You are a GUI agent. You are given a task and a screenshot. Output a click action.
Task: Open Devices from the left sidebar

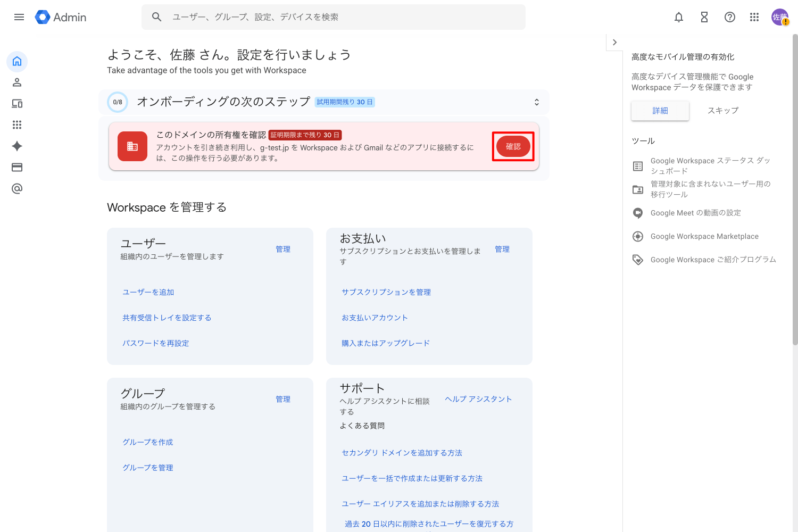tap(17, 104)
